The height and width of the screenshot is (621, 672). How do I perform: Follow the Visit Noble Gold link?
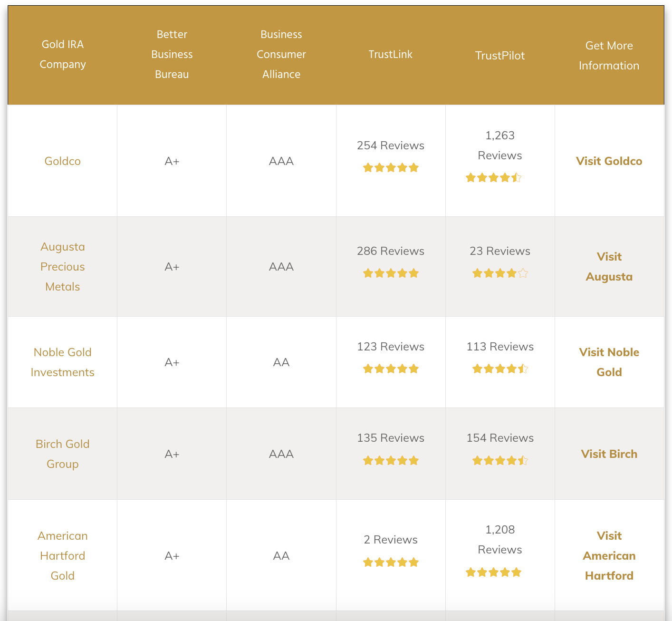(x=609, y=362)
